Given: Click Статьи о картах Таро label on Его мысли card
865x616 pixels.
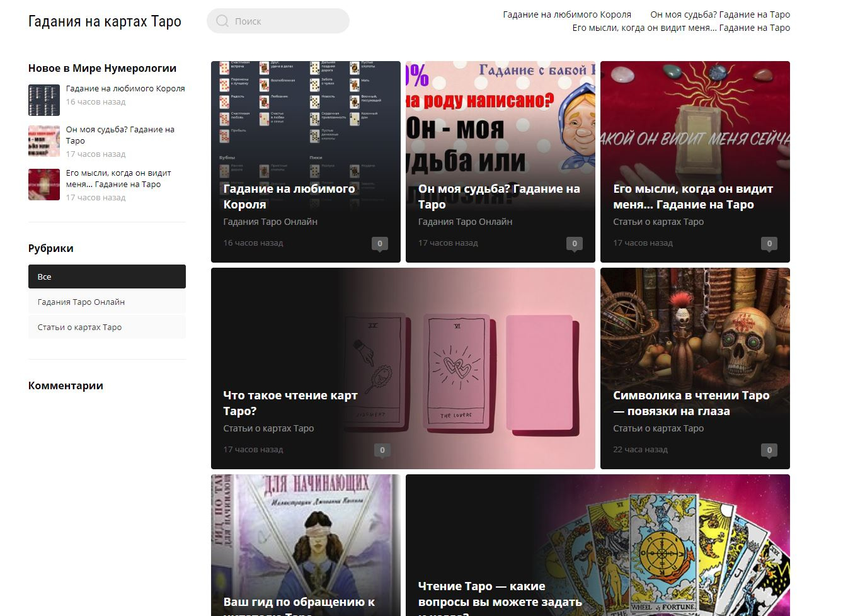Looking at the screenshot, I should pos(658,222).
